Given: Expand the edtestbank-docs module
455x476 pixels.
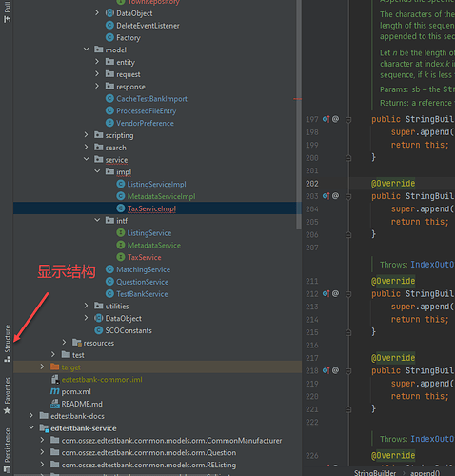Looking at the screenshot, I should (31, 416).
